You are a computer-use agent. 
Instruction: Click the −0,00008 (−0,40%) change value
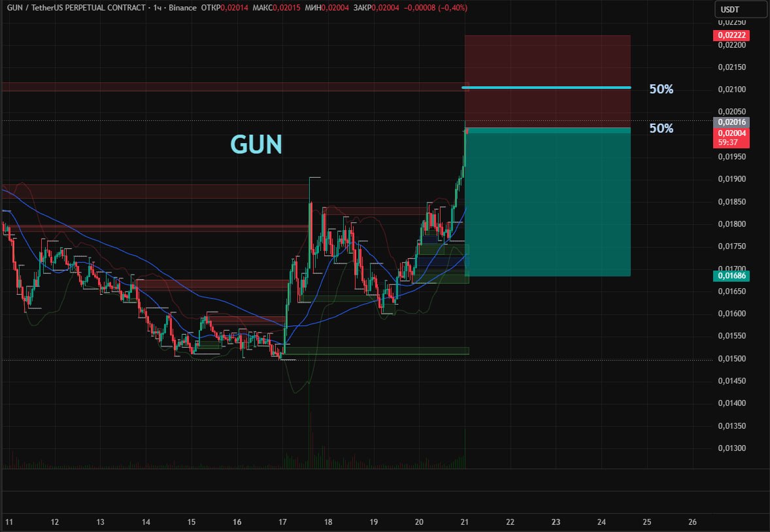coord(435,8)
